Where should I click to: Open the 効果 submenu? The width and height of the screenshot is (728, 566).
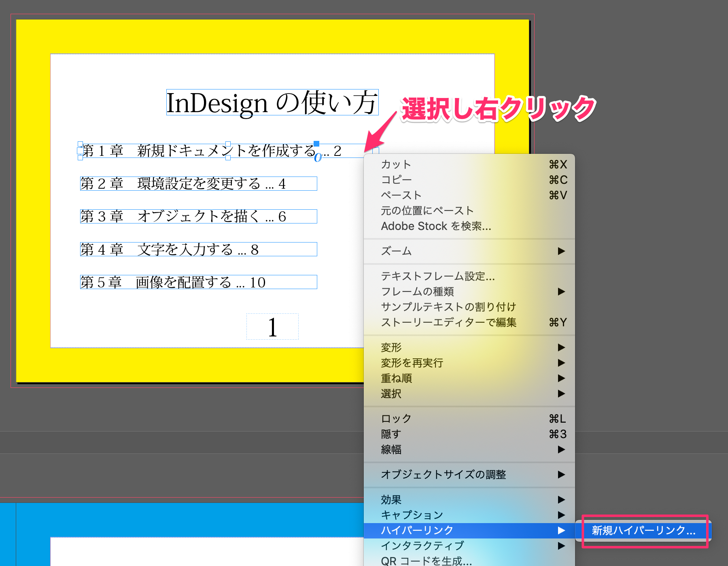click(x=469, y=500)
